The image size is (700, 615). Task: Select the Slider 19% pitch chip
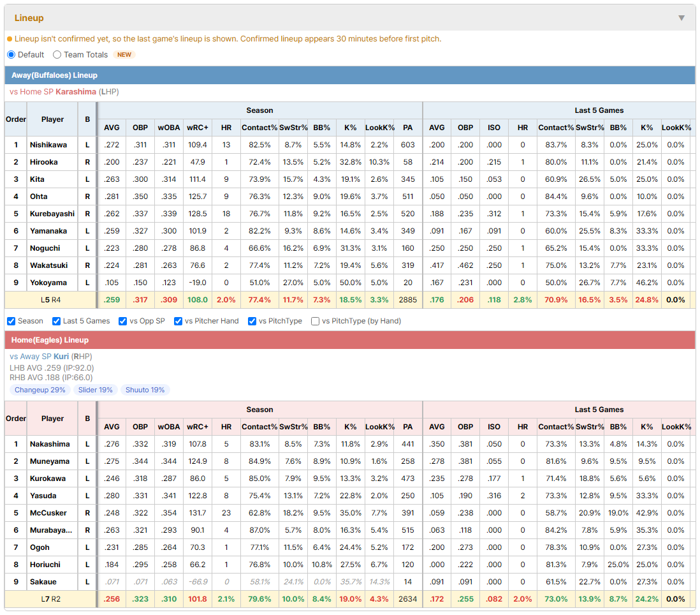point(96,390)
